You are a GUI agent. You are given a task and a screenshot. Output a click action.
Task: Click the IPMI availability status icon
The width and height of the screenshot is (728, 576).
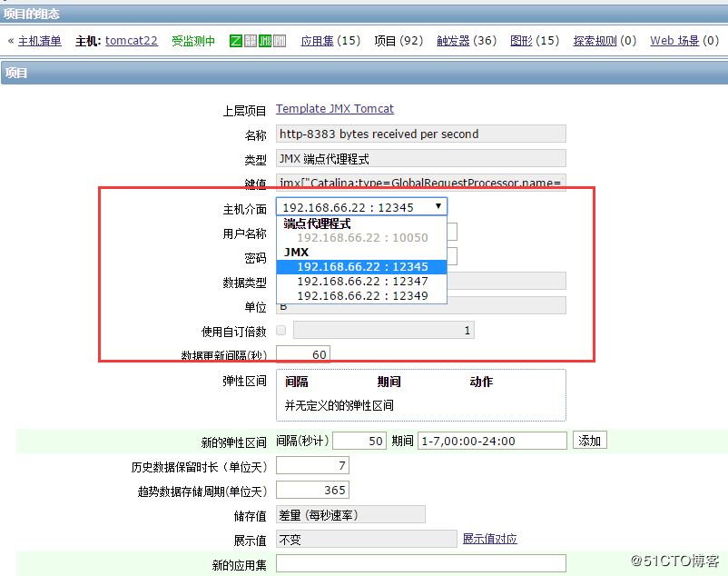[x=280, y=41]
